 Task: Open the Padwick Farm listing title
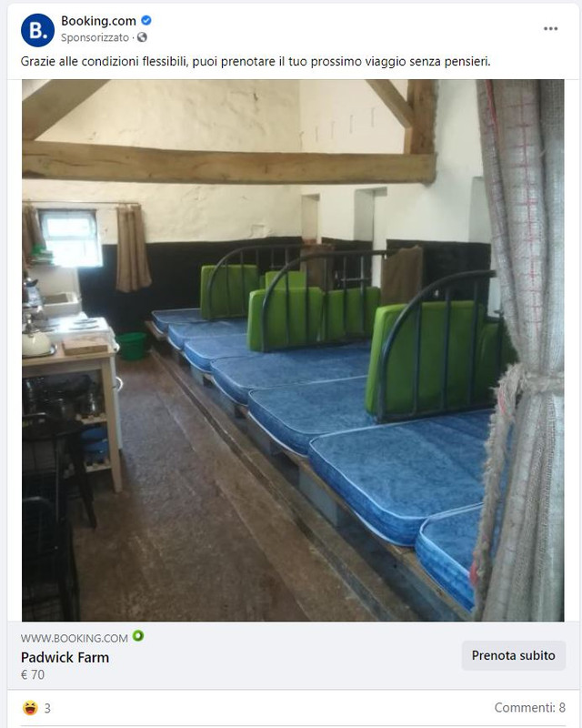click(65, 657)
